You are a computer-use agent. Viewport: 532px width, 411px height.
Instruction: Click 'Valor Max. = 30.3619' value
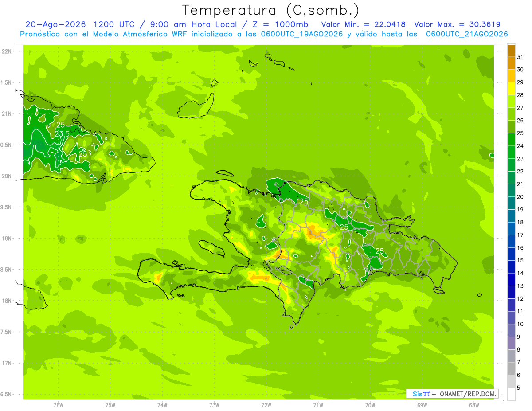tap(458, 24)
